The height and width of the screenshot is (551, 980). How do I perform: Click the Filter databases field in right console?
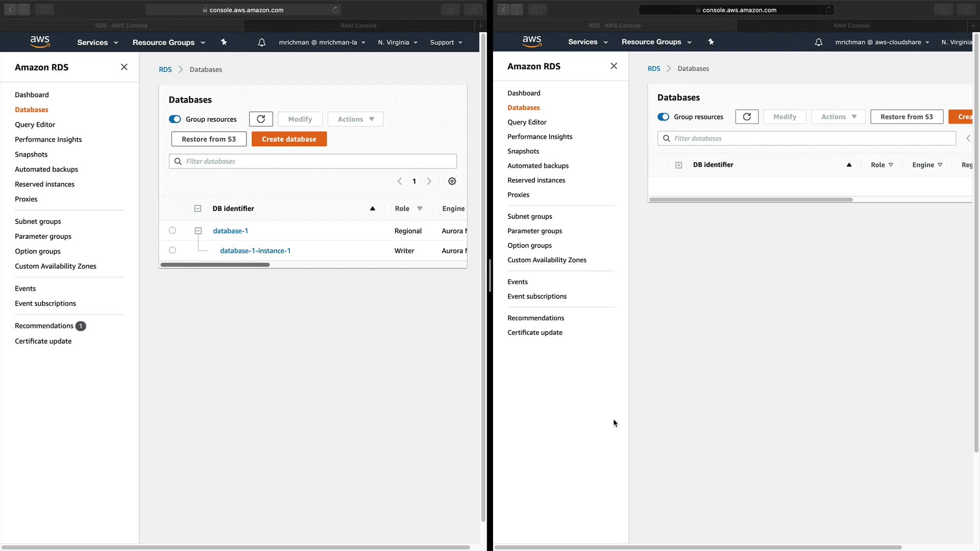point(812,138)
